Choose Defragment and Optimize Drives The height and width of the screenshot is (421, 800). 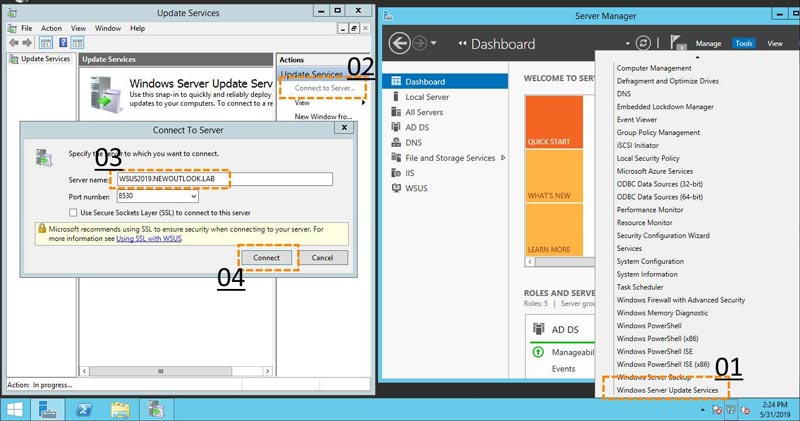point(667,81)
